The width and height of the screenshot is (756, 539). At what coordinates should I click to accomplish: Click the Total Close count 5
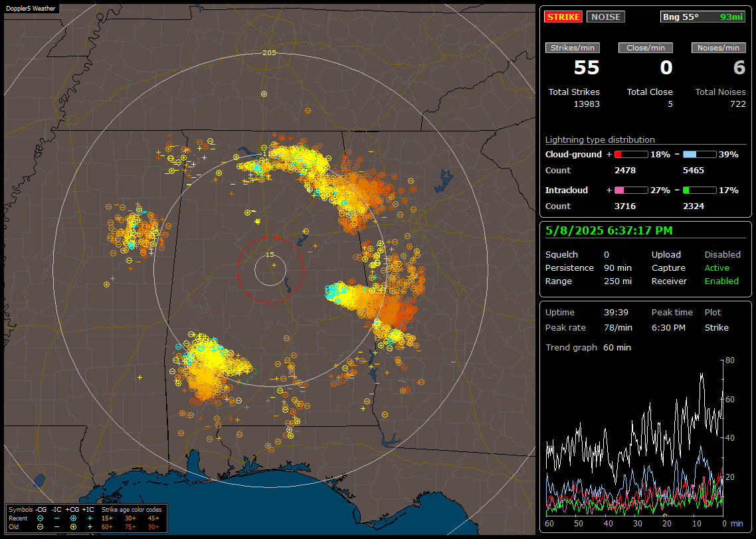click(670, 104)
